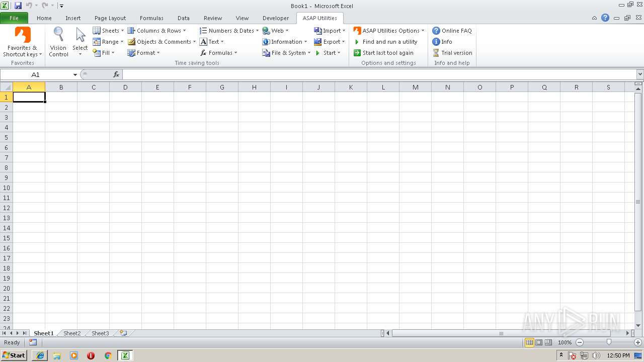Viewport: 644px width, 362px height.
Task: Switch to the View tab
Action: 242,18
